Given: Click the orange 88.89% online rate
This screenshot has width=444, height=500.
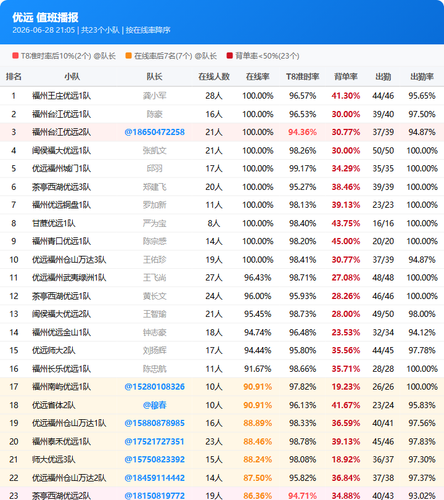Looking at the screenshot, I should pyautogui.click(x=258, y=423).
